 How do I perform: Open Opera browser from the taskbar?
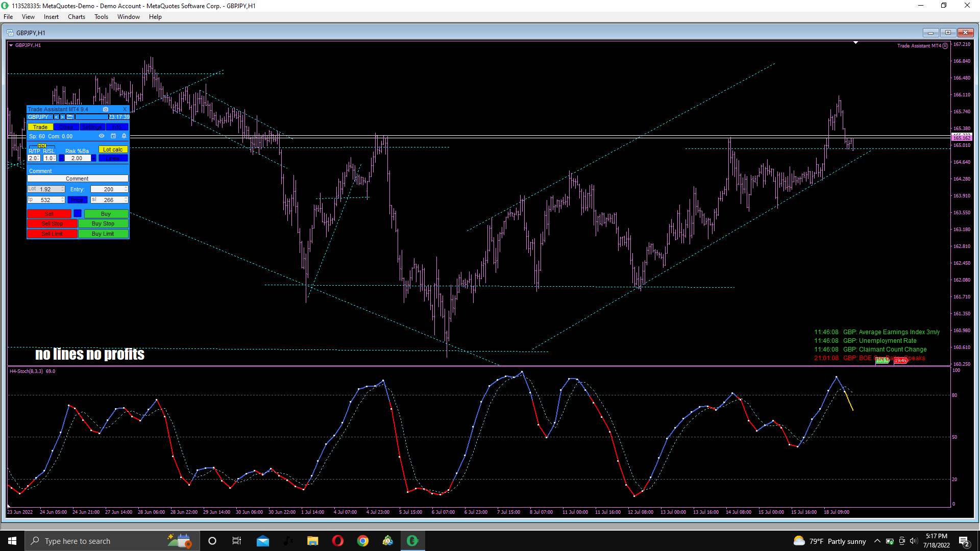pos(337,541)
